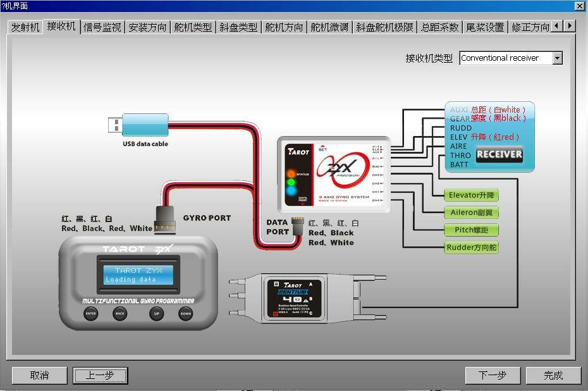Click the black RECEIVER badge
The height and width of the screenshot is (391, 588).
[x=499, y=154]
